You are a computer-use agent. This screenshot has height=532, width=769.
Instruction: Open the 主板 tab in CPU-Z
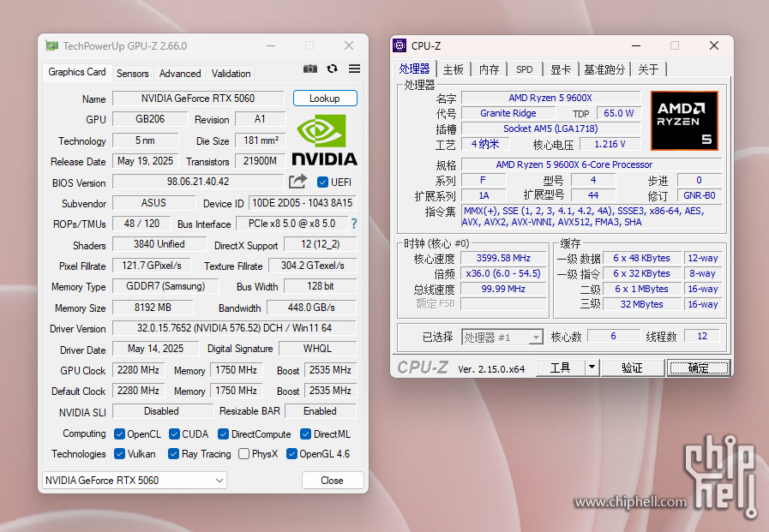point(454,69)
